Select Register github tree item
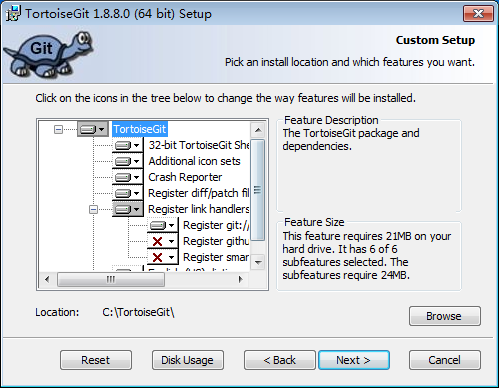Image resolution: width=499 pixels, height=388 pixels. (x=216, y=241)
